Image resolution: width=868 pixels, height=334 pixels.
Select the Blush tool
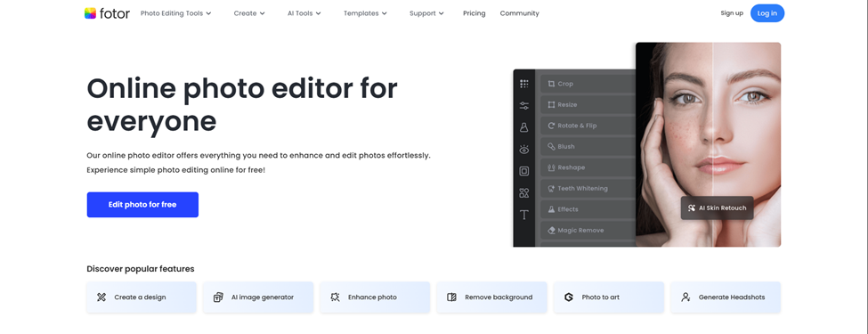(x=588, y=147)
